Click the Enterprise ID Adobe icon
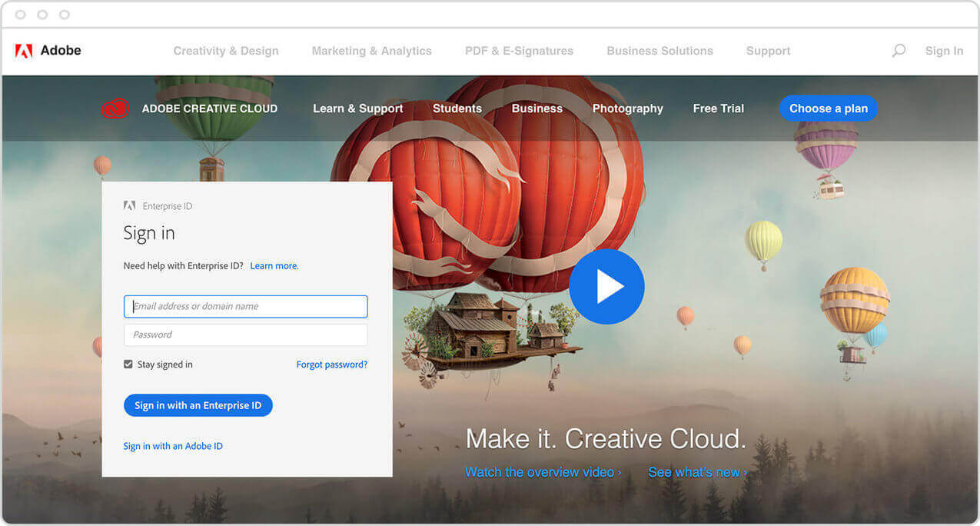The width and height of the screenshot is (980, 526). [x=130, y=206]
